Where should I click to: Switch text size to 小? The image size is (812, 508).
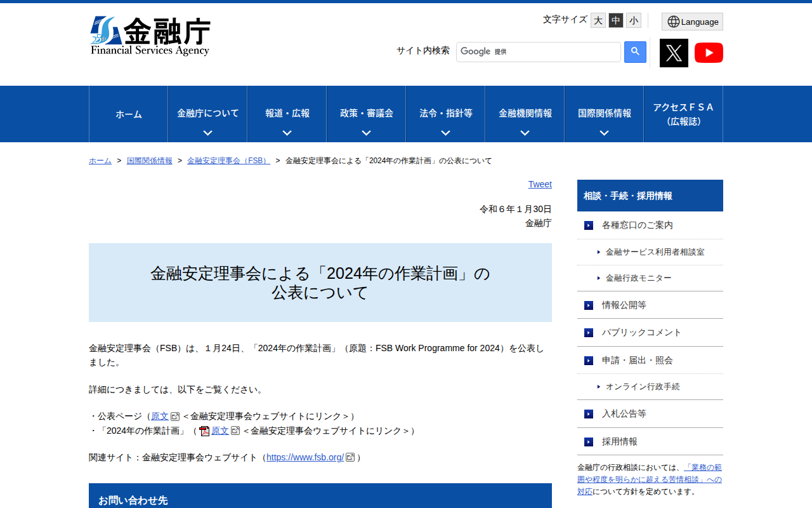coord(633,20)
